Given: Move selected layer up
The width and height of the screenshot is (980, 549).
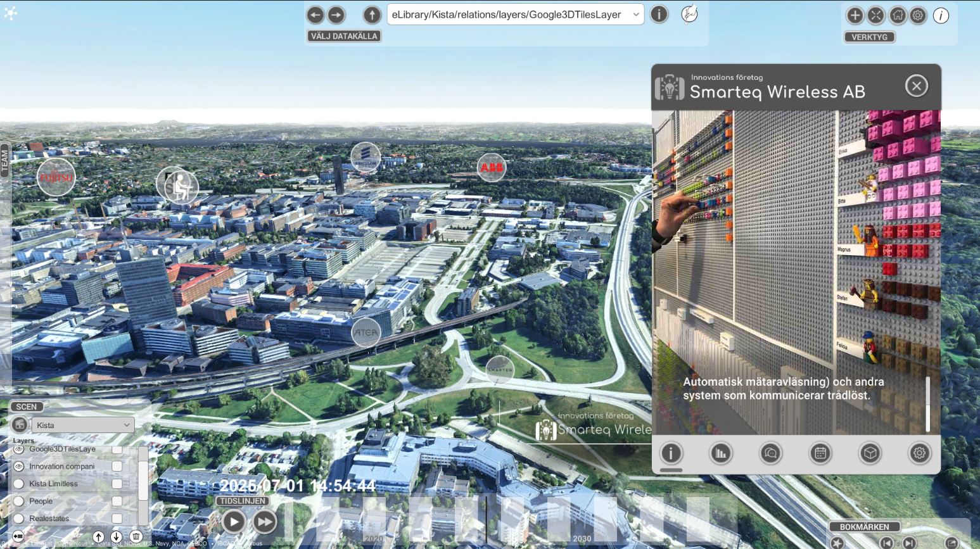Looking at the screenshot, I should tap(98, 537).
